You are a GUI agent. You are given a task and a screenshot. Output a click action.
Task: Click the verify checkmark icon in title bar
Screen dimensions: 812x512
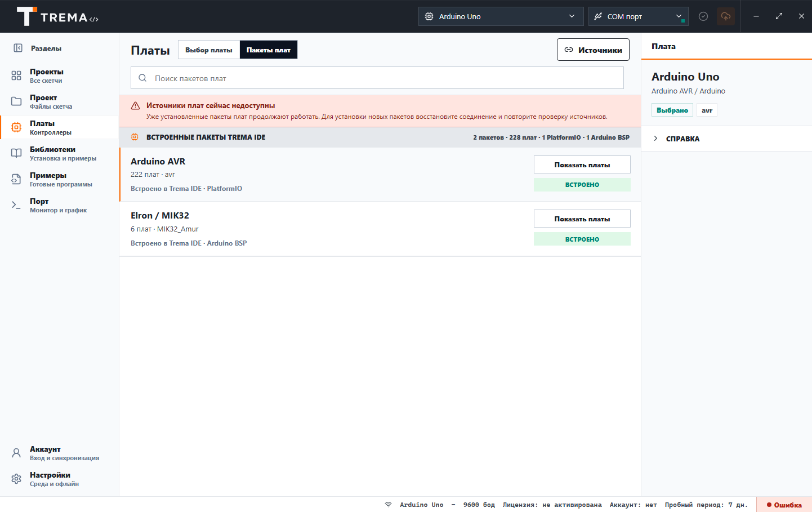point(703,16)
